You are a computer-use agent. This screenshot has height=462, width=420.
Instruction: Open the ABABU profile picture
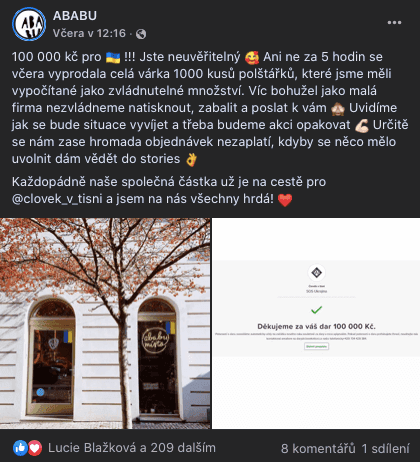[x=29, y=24]
